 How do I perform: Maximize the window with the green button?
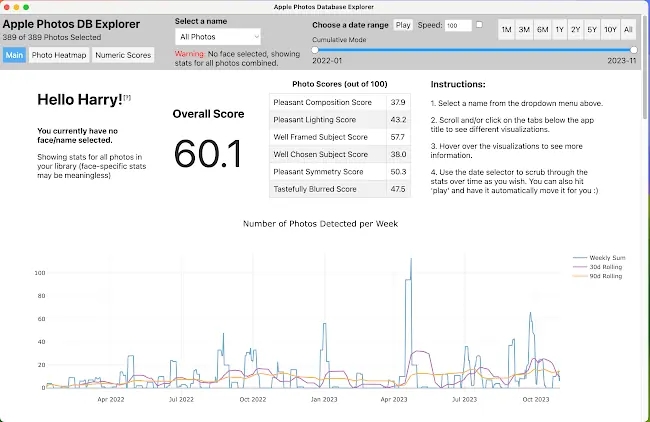(26, 7)
